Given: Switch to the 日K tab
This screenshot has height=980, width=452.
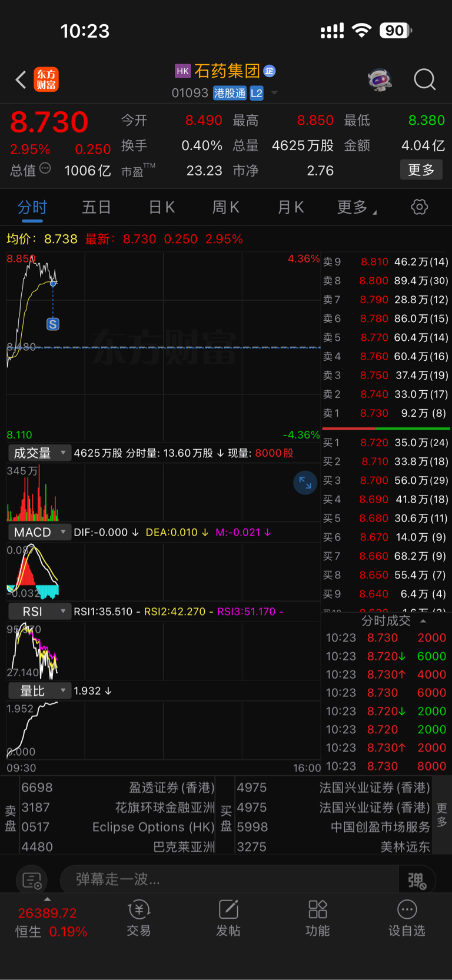Looking at the screenshot, I should (x=161, y=207).
